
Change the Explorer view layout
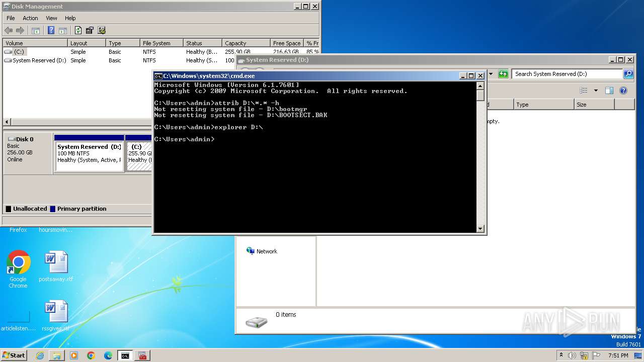(584, 90)
